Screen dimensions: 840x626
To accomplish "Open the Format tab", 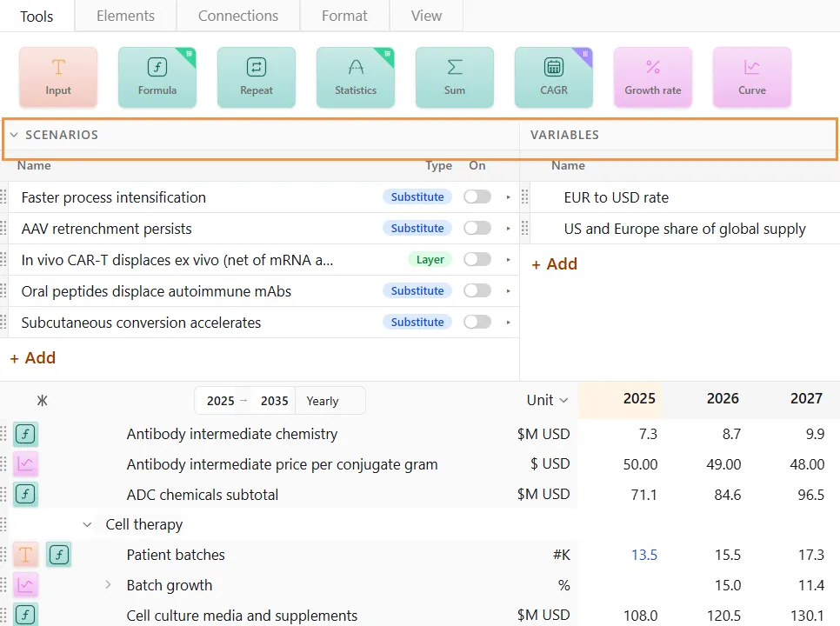I will [x=344, y=16].
